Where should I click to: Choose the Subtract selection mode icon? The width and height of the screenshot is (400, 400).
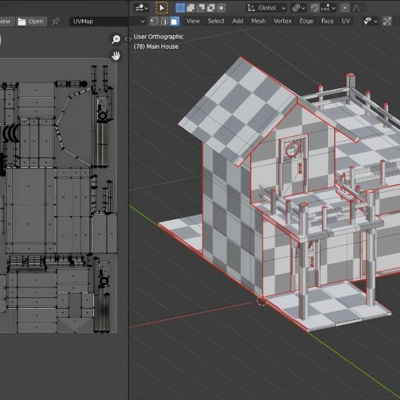tap(201, 8)
